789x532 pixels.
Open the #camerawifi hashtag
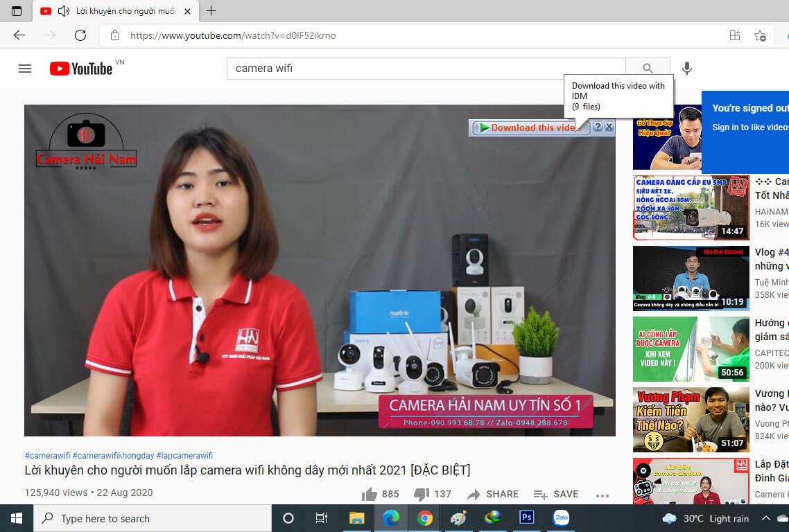click(x=47, y=456)
